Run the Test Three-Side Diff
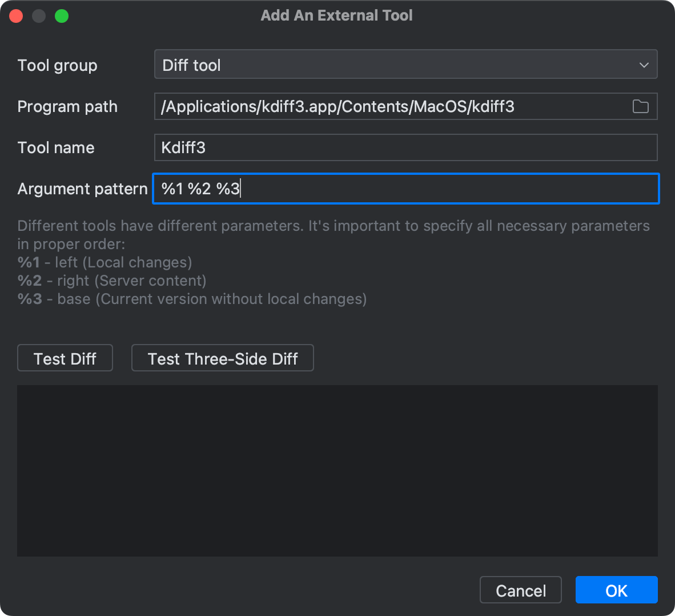Viewport: 675px width, 616px height. pos(222,358)
